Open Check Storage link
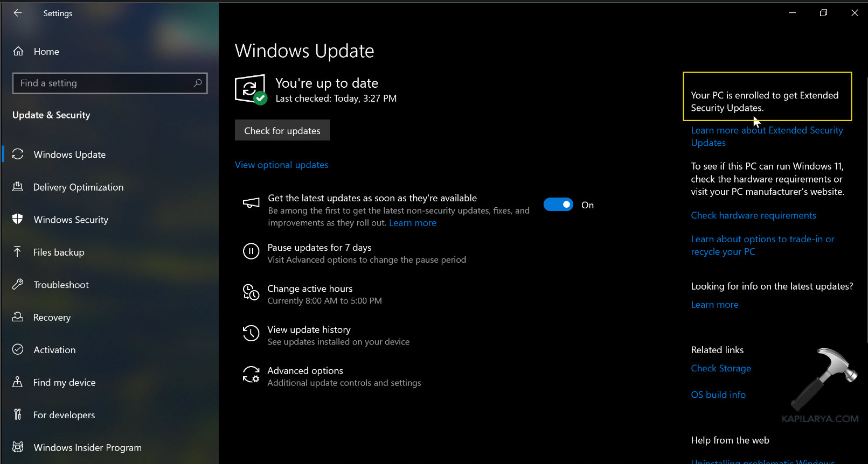This screenshot has width=868, height=464. (x=721, y=368)
